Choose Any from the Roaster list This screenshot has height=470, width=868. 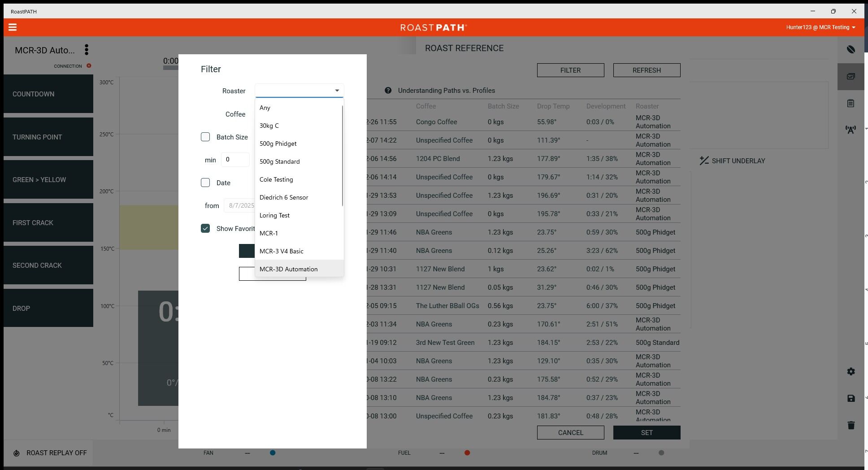[x=299, y=108]
